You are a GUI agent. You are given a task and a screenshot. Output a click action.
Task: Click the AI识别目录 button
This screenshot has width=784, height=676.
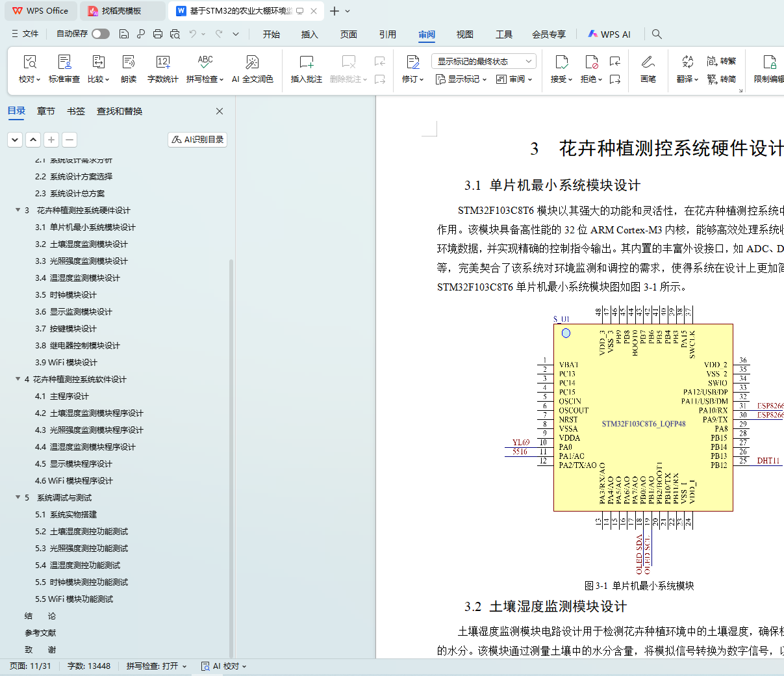(x=197, y=140)
